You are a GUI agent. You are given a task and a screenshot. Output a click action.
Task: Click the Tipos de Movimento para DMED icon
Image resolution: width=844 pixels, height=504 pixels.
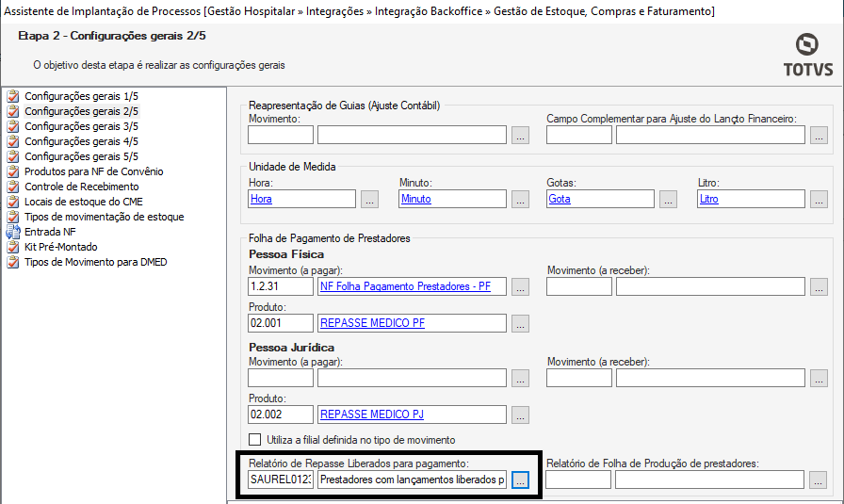[13, 262]
